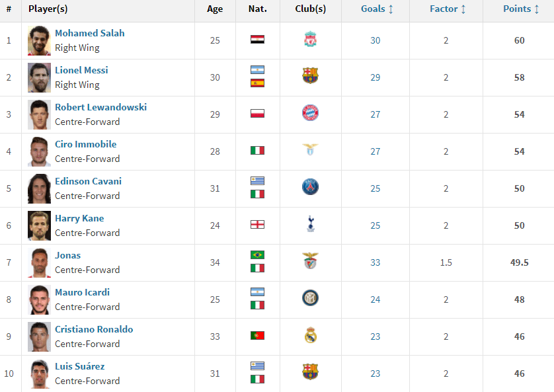This screenshot has height=392, width=554.
Task: Click the Paris Saint-Germain crest icon
Action: coord(310,188)
